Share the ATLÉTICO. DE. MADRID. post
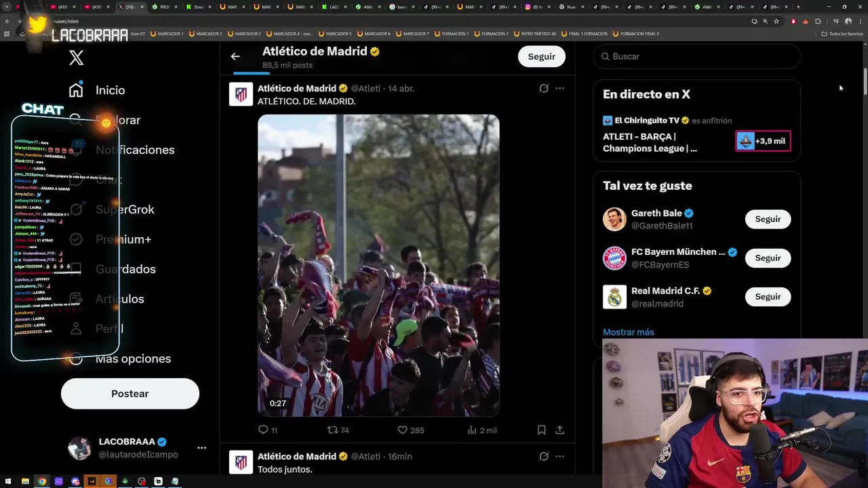The width and height of the screenshot is (868, 488). [x=559, y=430]
